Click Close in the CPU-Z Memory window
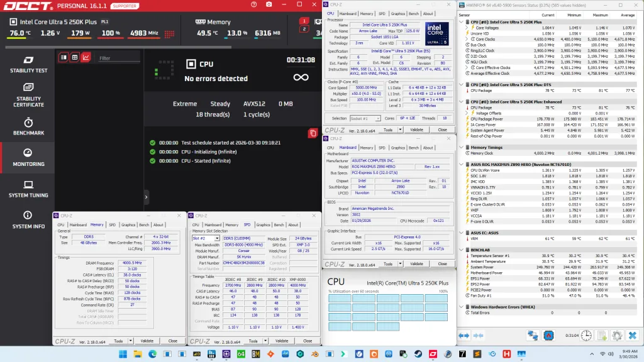This screenshot has height=362, width=644. (x=172, y=341)
